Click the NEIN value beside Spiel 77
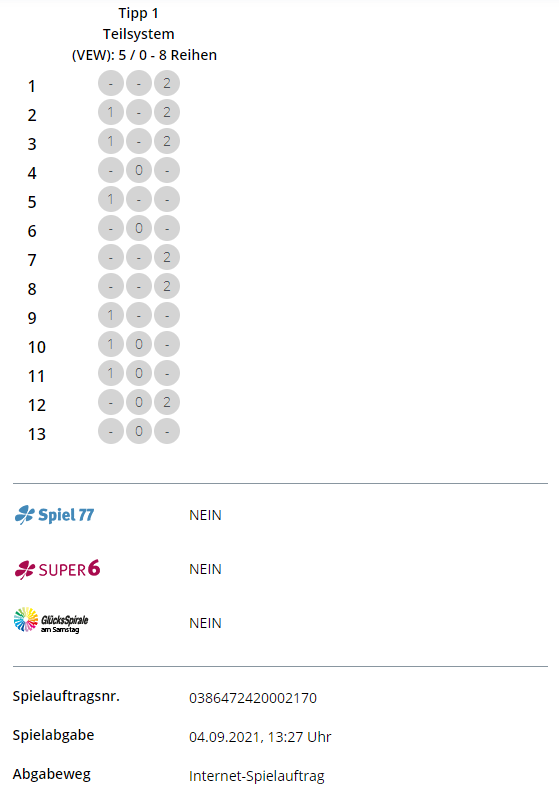 [x=205, y=515]
